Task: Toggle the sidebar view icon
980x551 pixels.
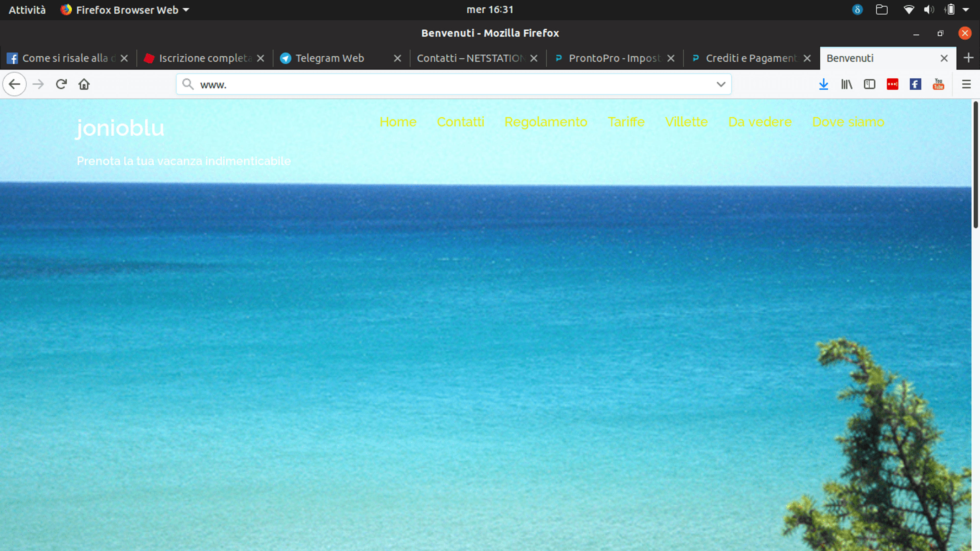Action: pyautogui.click(x=869, y=84)
